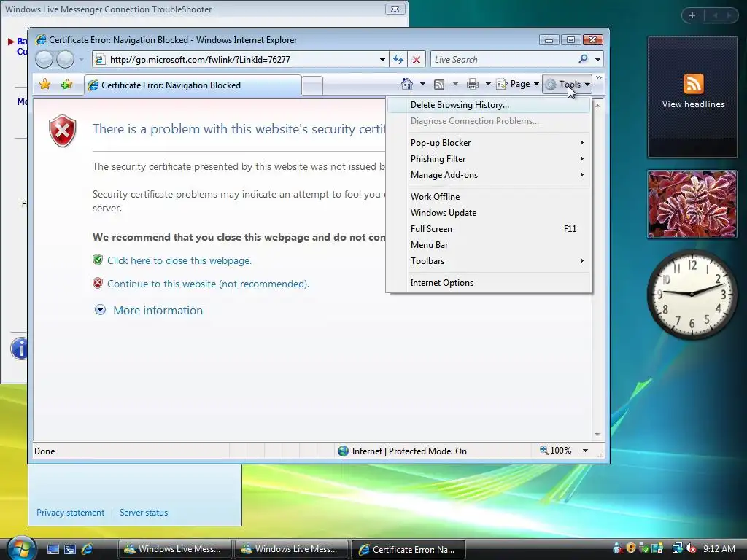Switch to Certificate Error taskbar button
Viewport: 747px width, 560px height.
coord(408,549)
